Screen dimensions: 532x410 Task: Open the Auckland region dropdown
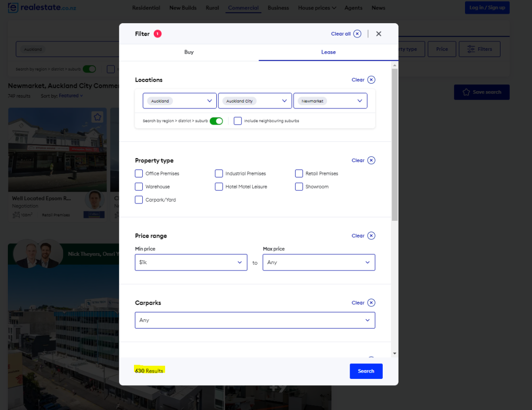coord(179,101)
